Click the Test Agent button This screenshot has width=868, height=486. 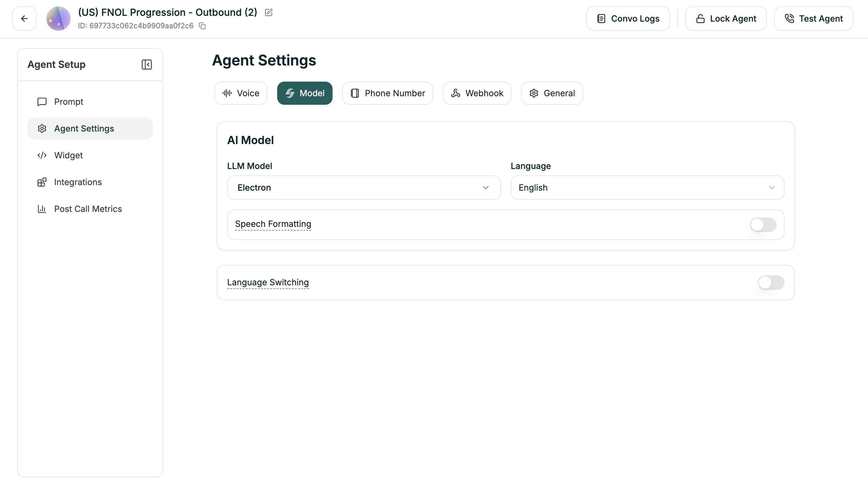[x=813, y=19]
